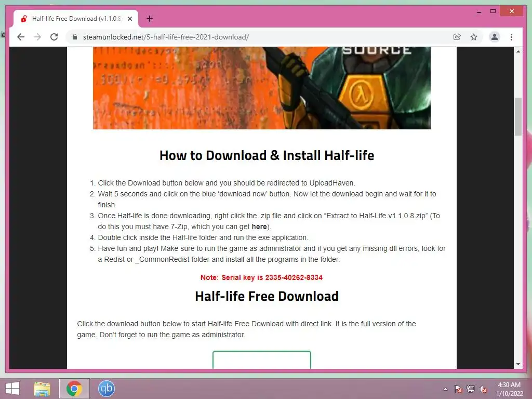Open File Explorer from the taskbar

point(42,389)
